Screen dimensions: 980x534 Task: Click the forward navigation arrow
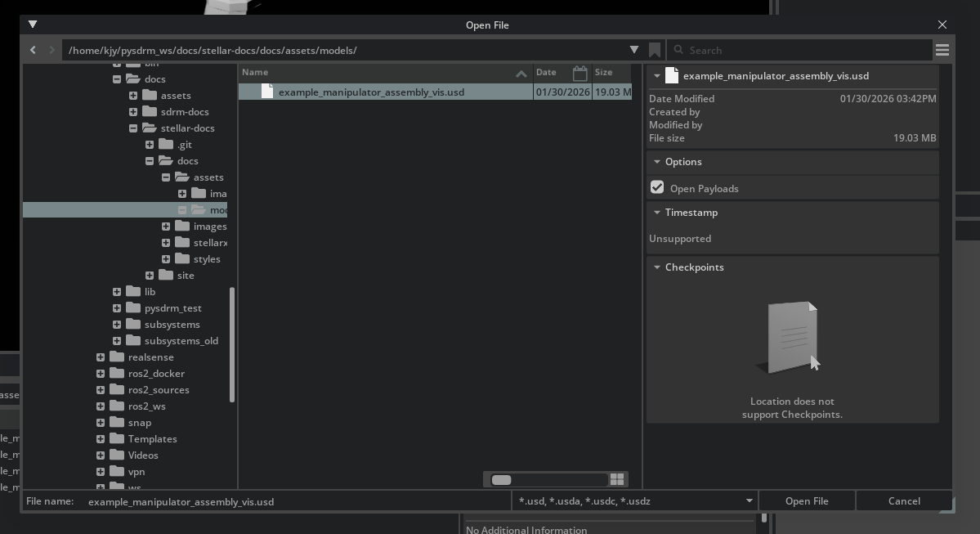point(51,50)
